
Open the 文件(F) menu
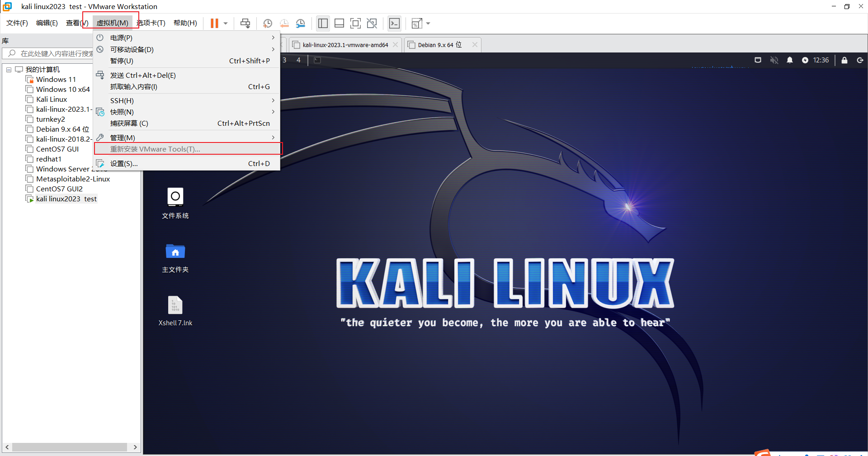coord(17,23)
